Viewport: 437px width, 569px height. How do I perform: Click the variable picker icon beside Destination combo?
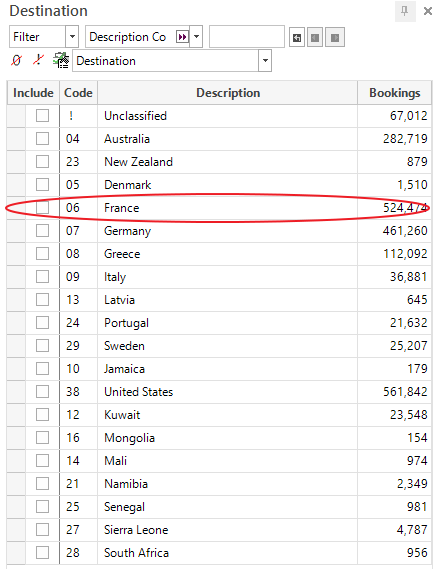[61, 60]
